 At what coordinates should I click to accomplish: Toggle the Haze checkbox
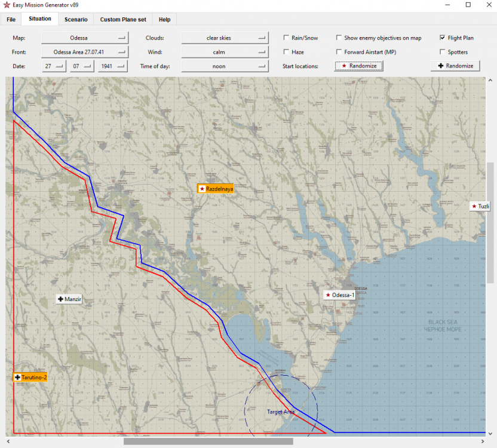pos(287,52)
